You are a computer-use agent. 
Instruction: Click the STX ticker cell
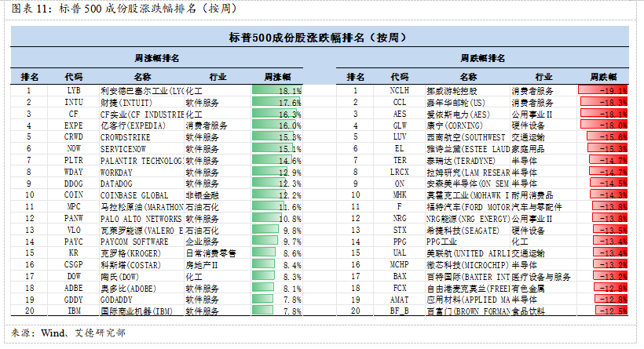[399, 230]
